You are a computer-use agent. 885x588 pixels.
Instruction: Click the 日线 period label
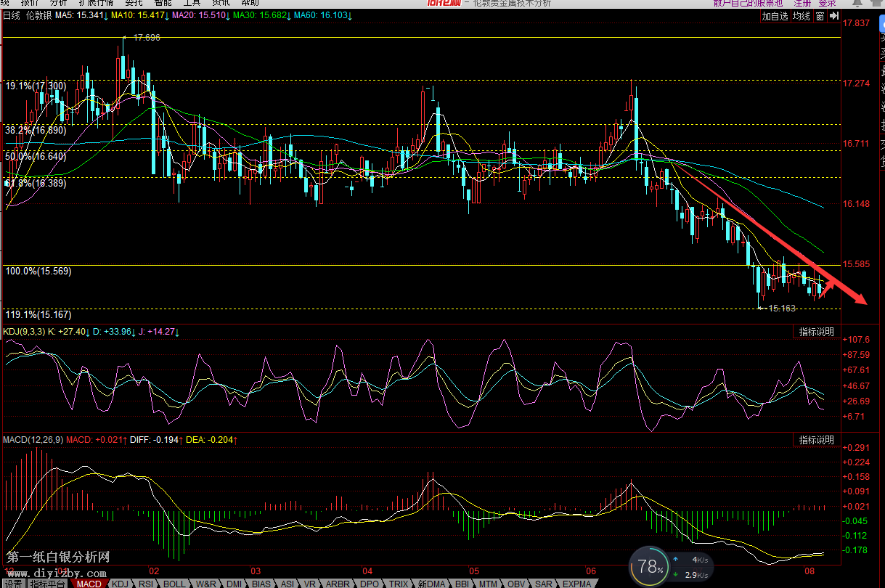pos(11,15)
